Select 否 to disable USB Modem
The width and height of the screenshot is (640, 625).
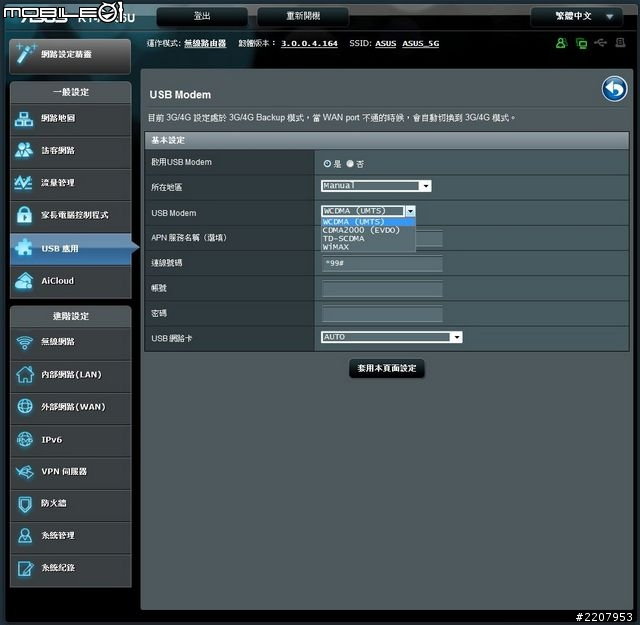[x=350, y=163]
